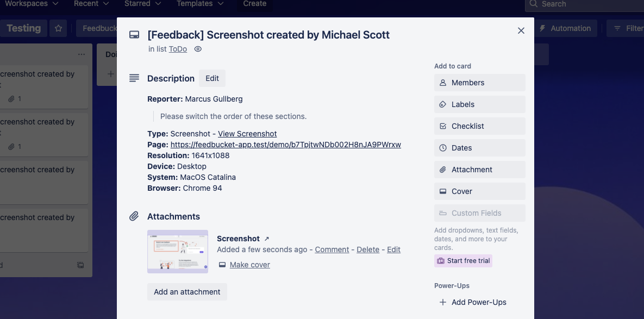Screen dimensions: 644x319
Task: Click the card title icon
Action: [x=134, y=35]
